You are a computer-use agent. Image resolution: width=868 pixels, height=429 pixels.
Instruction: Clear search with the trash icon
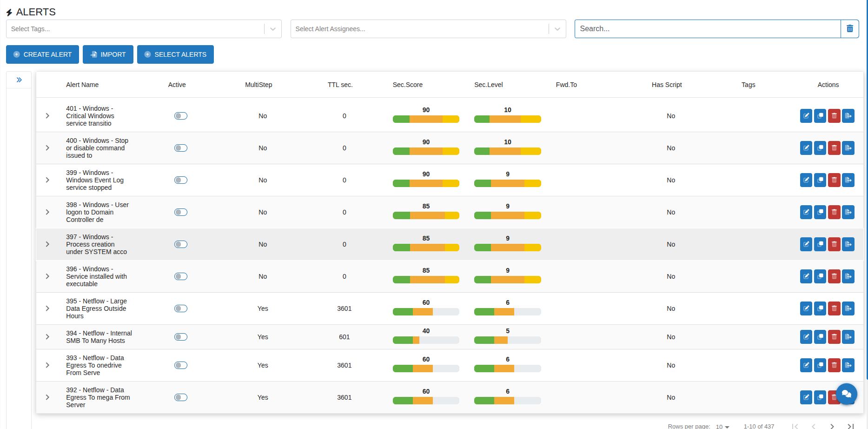click(x=849, y=29)
